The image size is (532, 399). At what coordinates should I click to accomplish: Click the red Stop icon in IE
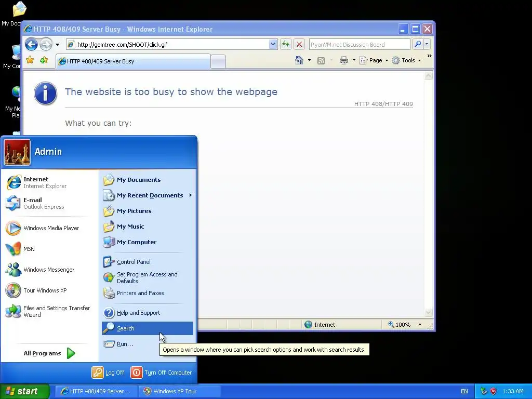click(299, 44)
